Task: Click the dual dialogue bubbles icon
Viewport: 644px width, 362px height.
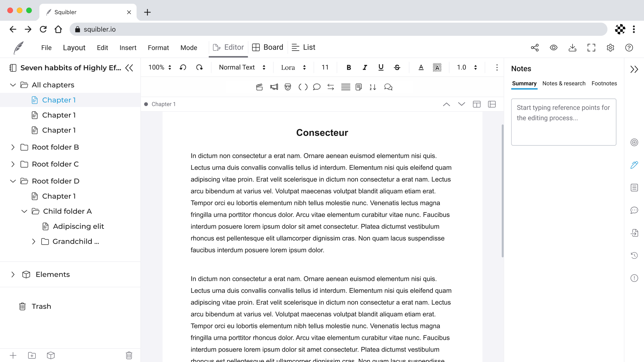Action: pos(388,87)
